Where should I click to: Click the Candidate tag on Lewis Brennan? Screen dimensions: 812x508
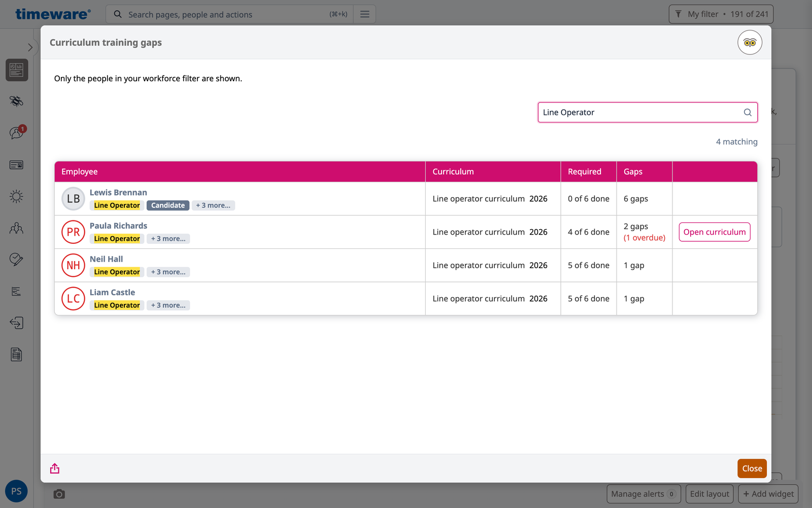pyautogui.click(x=168, y=205)
